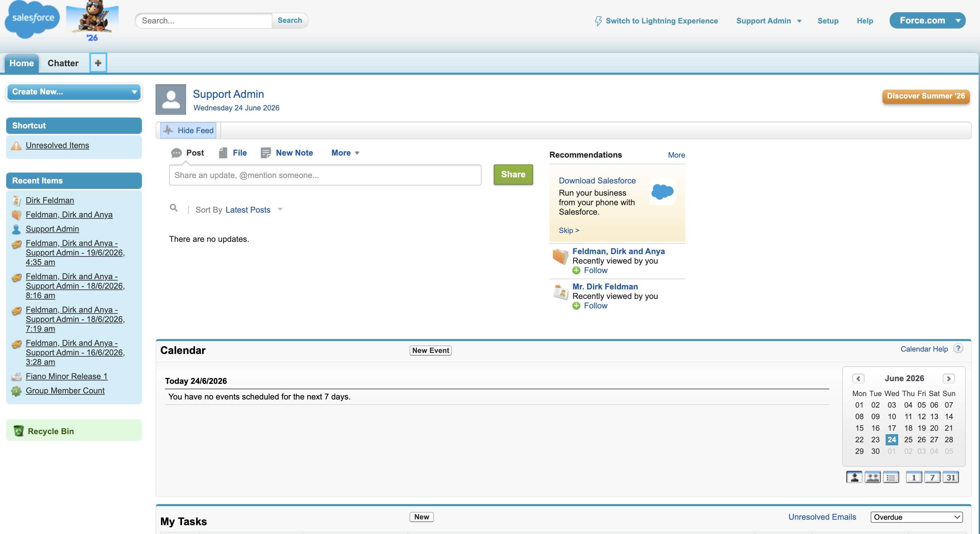Click the Group Member Count gear icon

tap(16, 391)
